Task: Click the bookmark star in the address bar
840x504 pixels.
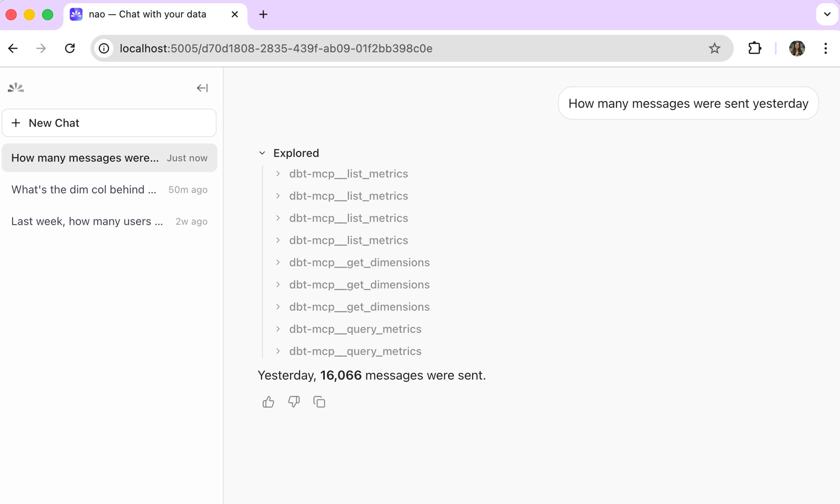Action: tap(714, 48)
